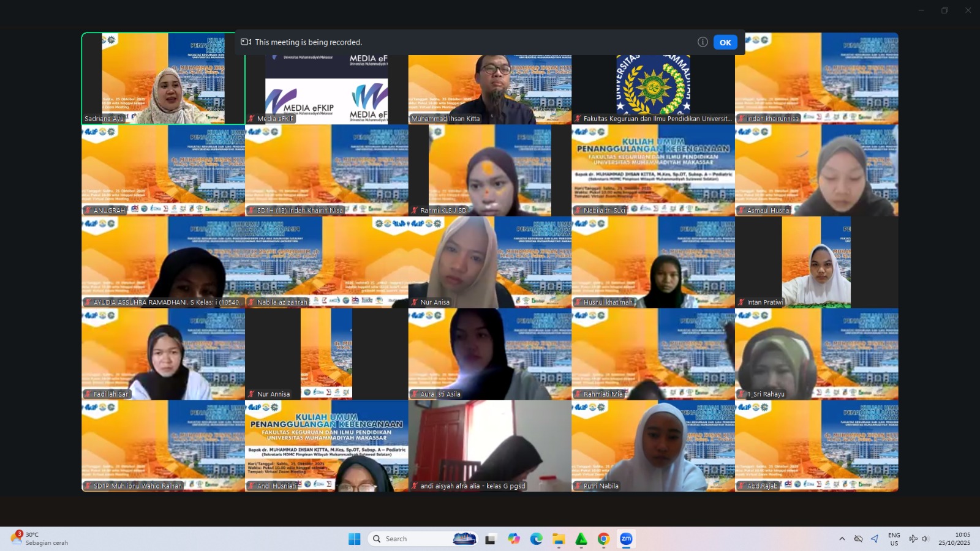980x551 pixels.
Task: Launch Microsoft Edge from the taskbar
Action: pos(536,539)
